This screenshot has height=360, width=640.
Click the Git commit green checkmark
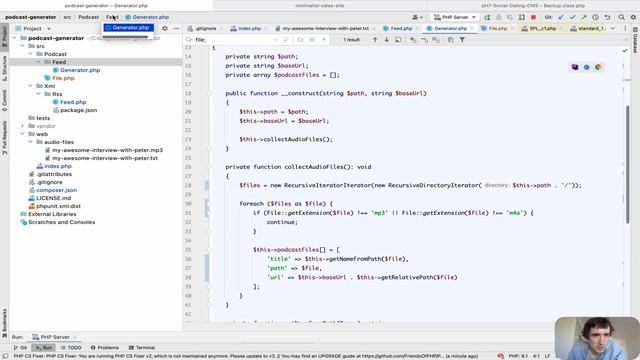572,17
